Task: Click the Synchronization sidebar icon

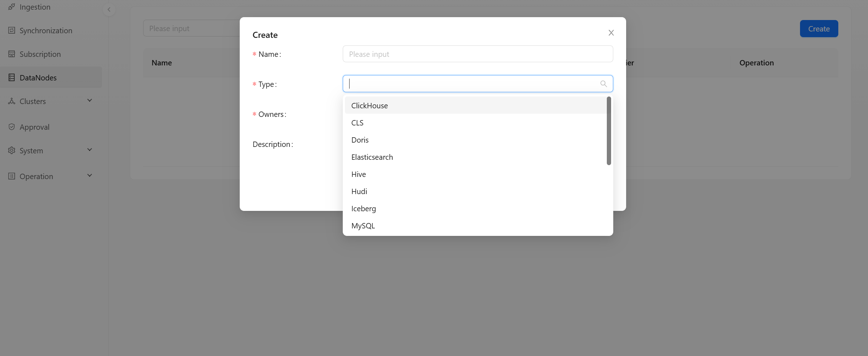Action: 11,30
